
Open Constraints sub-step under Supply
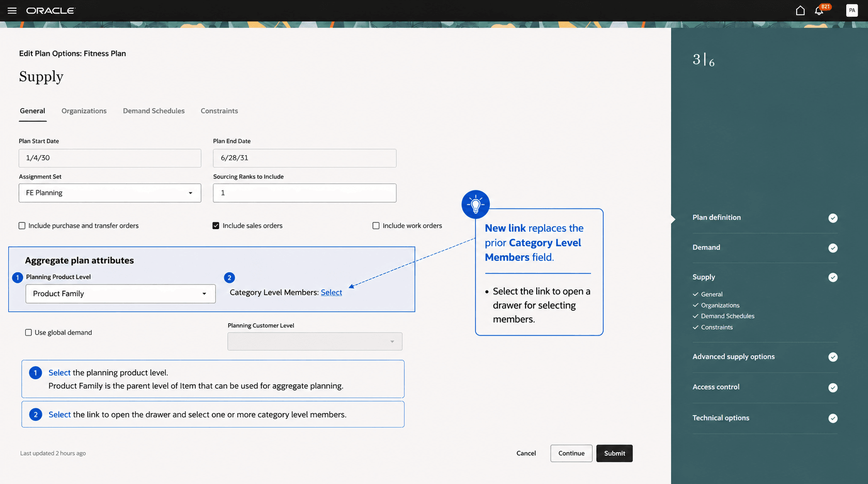[x=717, y=327]
